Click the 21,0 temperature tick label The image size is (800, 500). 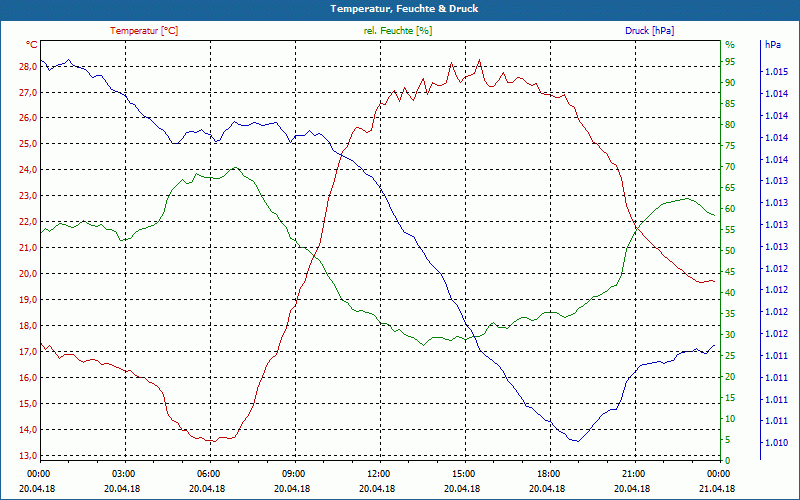coord(26,248)
